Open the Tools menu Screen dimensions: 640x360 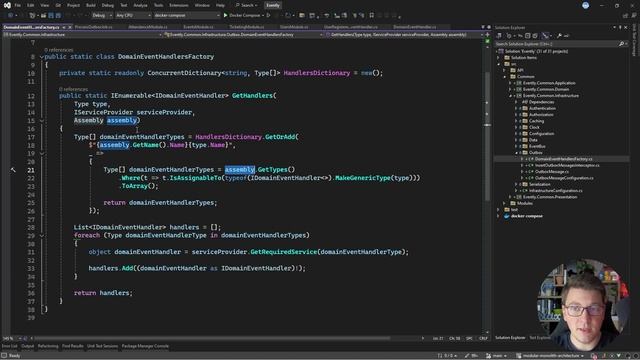click(158, 5)
